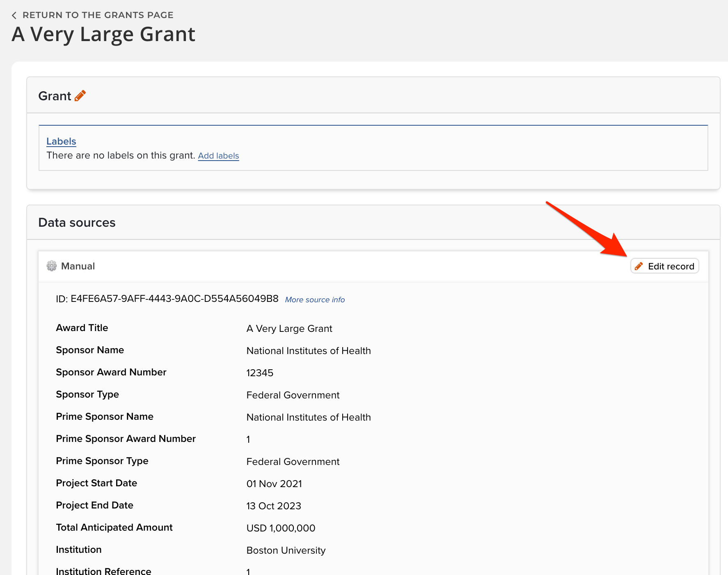This screenshot has width=728, height=575.
Task: Select the date '13 Oct 2023'
Action: point(274,506)
